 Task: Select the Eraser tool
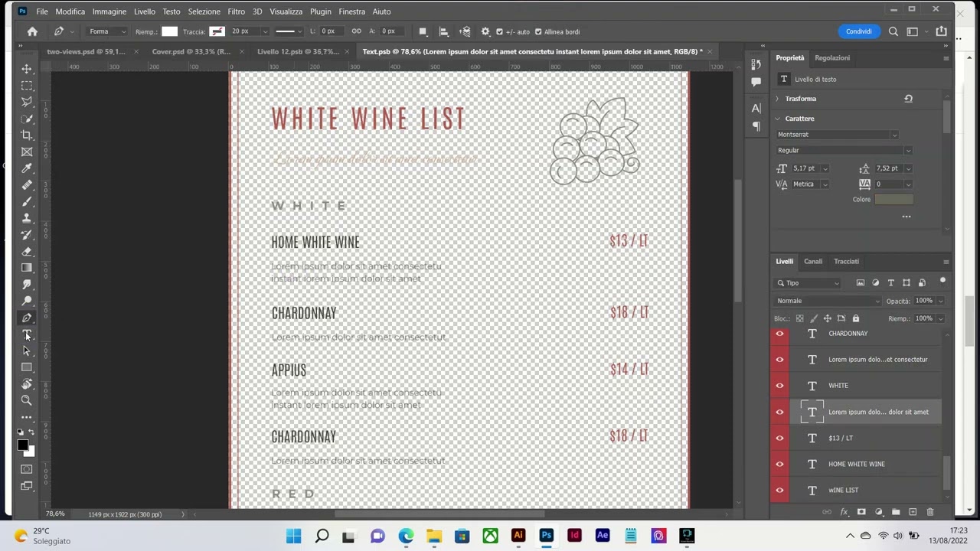click(27, 252)
